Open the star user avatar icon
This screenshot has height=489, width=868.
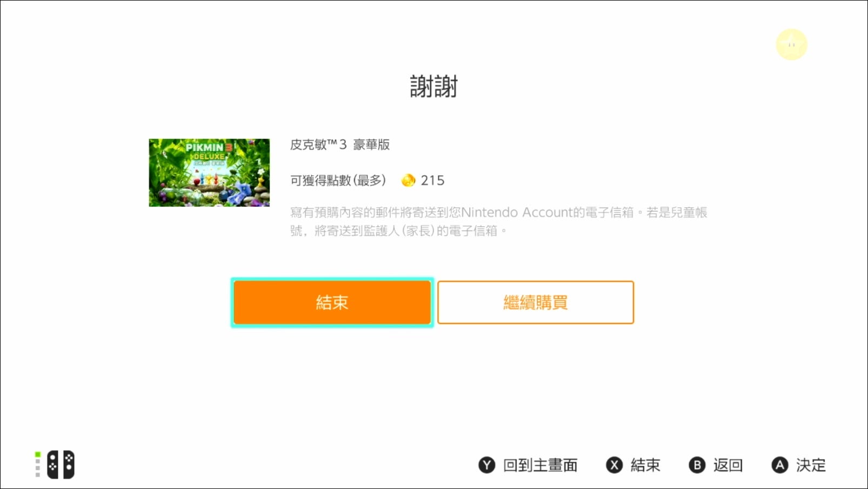(x=791, y=44)
